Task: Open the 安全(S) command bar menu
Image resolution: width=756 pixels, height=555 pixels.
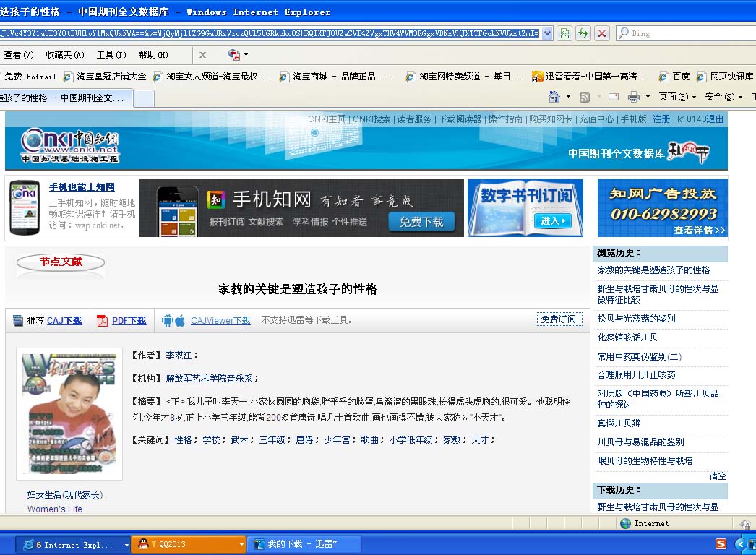Action: point(723,97)
